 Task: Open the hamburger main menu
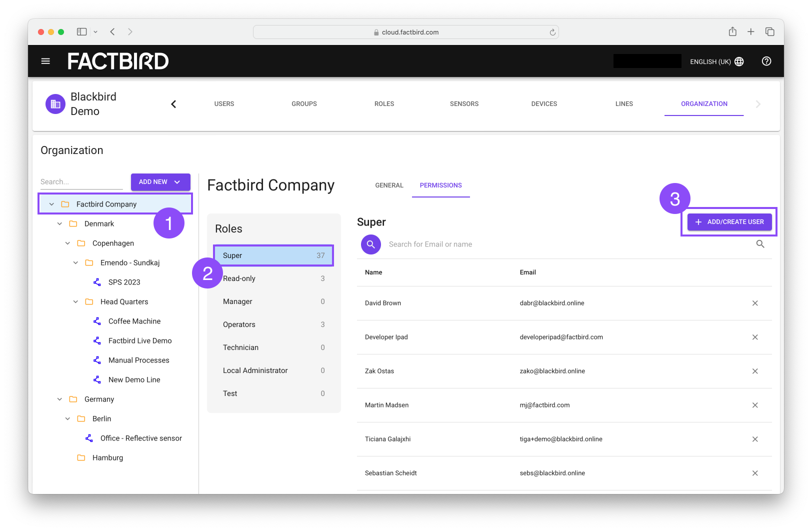45,61
